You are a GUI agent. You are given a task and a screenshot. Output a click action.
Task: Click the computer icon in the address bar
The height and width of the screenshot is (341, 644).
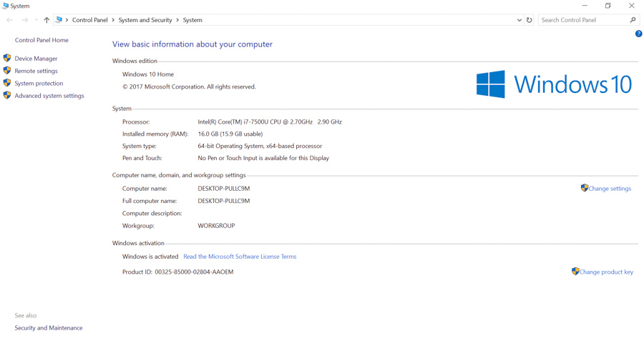click(x=59, y=20)
